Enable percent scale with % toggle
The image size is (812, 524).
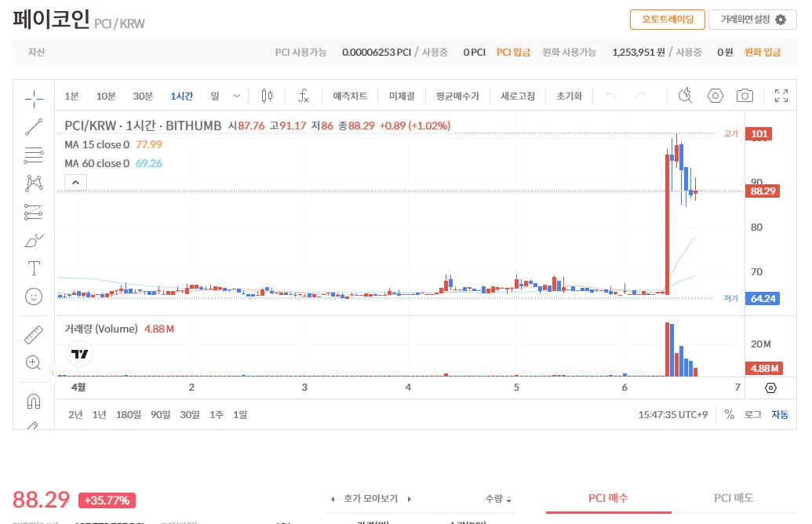[730, 414]
